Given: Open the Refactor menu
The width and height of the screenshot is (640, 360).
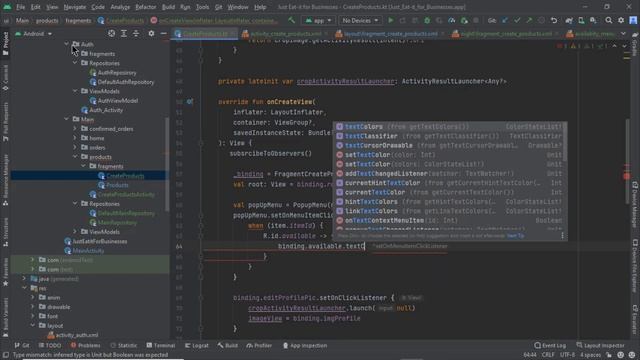Looking at the screenshot, I should (x=145, y=7).
